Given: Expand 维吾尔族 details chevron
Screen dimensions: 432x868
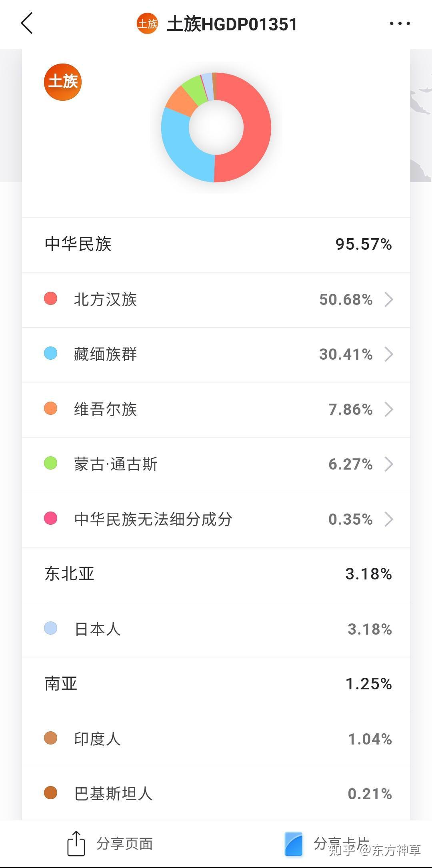Looking at the screenshot, I should click(388, 409).
